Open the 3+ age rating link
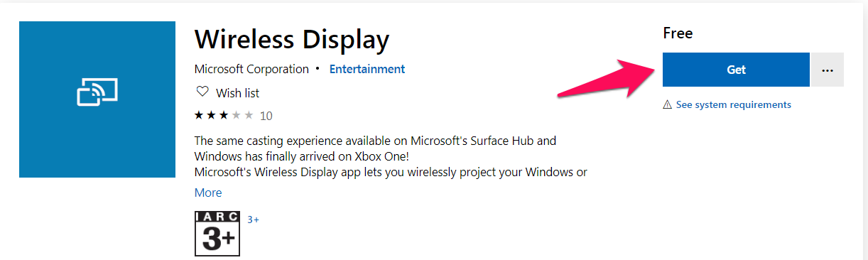 (253, 220)
